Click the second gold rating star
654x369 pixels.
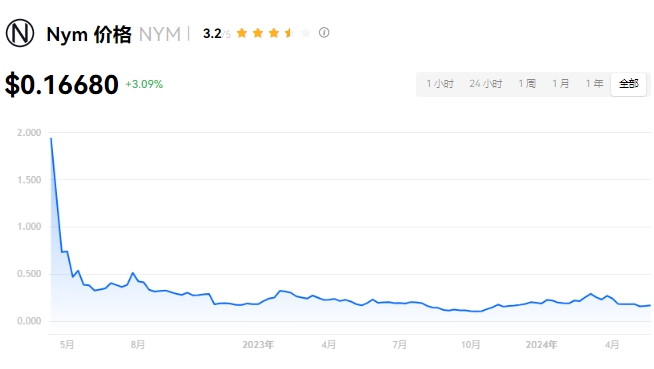tap(258, 33)
